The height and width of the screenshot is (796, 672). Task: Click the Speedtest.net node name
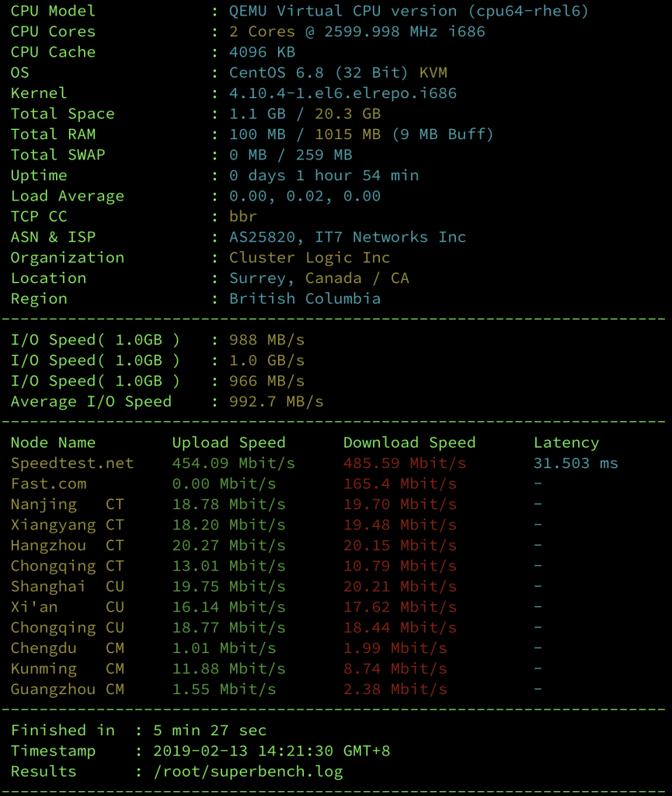(x=72, y=463)
